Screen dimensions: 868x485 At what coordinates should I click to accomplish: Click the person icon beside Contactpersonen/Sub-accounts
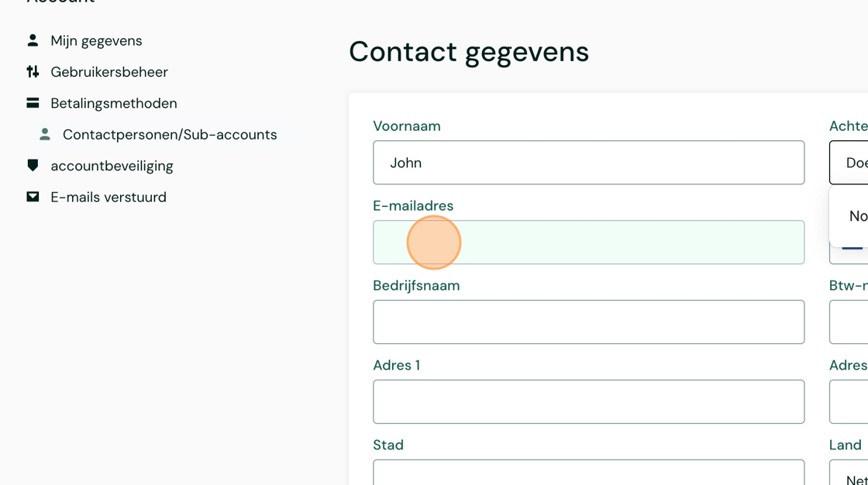pyautogui.click(x=45, y=135)
